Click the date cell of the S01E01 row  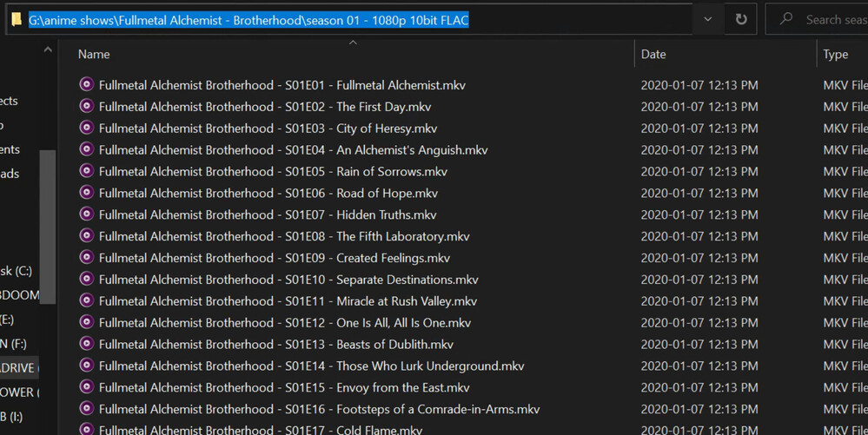[699, 85]
